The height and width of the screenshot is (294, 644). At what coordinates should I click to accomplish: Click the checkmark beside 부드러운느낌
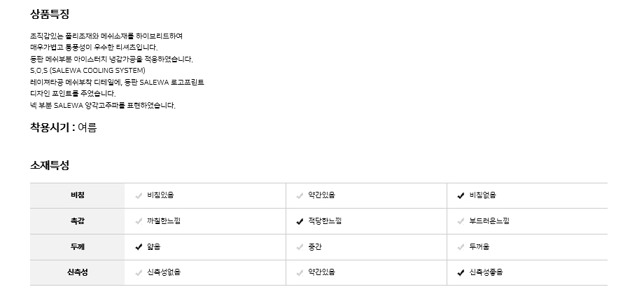tap(461, 221)
